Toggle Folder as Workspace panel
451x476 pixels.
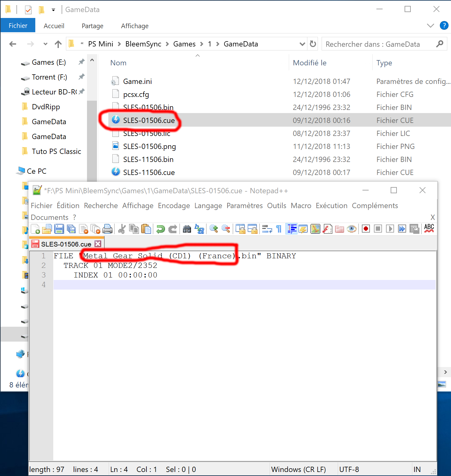tap(340, 229)
